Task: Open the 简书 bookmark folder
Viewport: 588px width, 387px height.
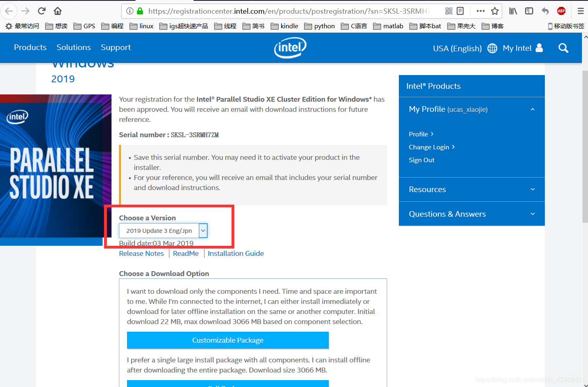Action: (254, 26)
